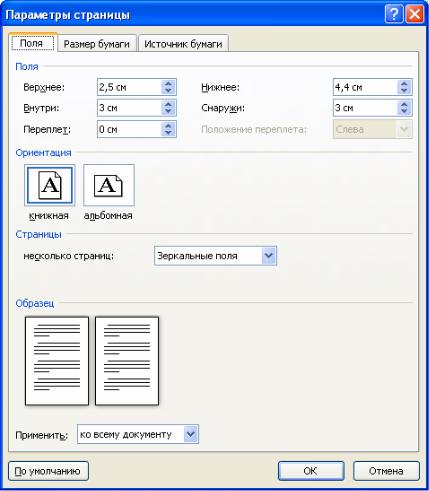This screenshot has width=429, height=491.
Task: Click the По умолчанию button
Action: click(48, 471)
